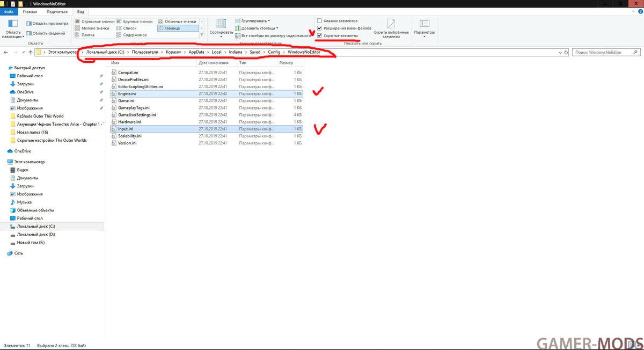
Task: Switch to Content (Содержимое) view
Action: click(x=132, y=34)
